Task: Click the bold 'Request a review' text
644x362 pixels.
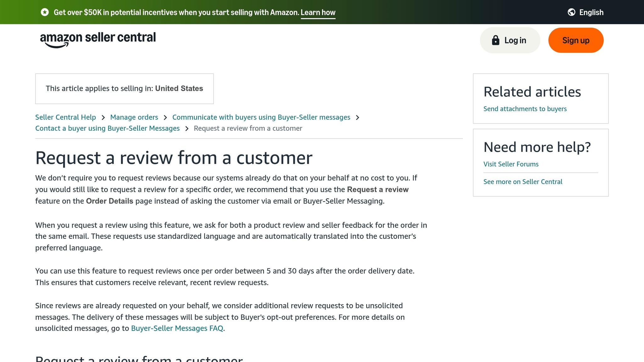Action: click(378, 189)
